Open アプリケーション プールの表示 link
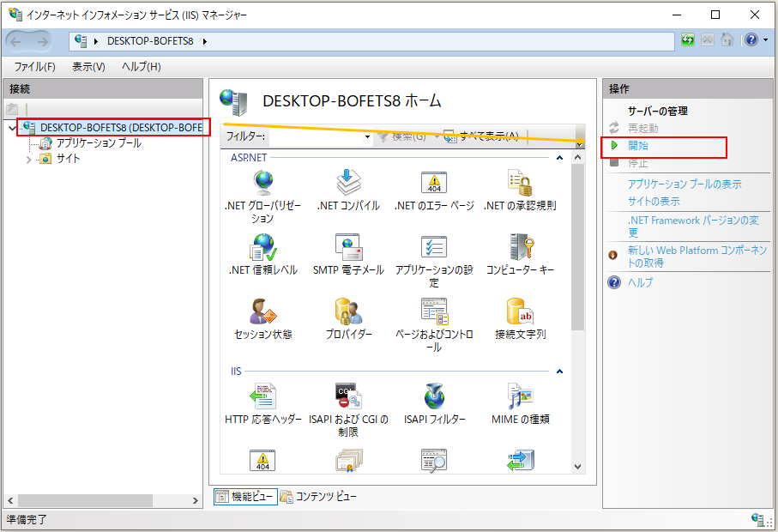Image resolution: width=778 pixels, height=532 pixels. click(x=685, y=184)
